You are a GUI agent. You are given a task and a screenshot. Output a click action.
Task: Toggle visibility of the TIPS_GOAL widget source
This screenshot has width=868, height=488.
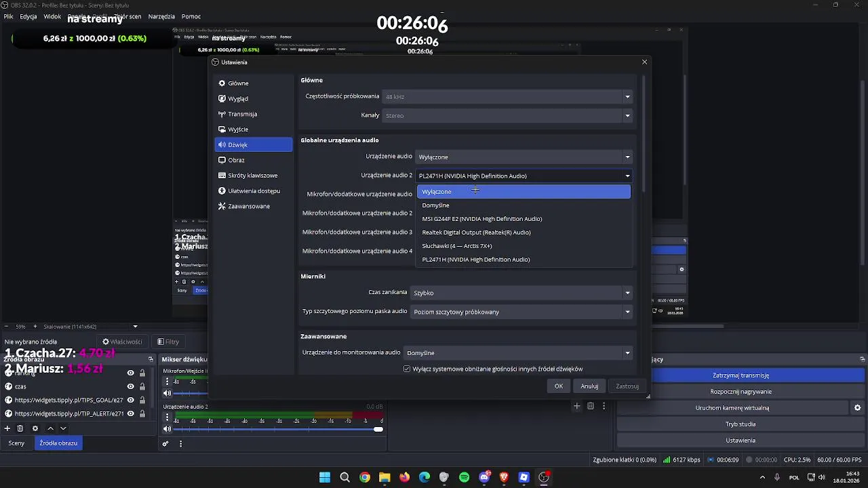[131, 400]
